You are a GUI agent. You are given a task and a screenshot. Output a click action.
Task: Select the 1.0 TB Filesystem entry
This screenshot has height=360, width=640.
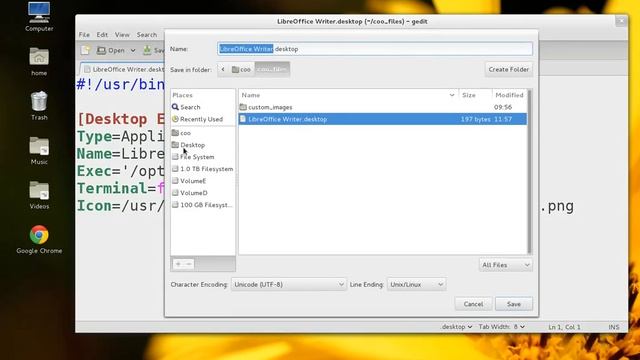pyautogui.click(x=203, y=169)
